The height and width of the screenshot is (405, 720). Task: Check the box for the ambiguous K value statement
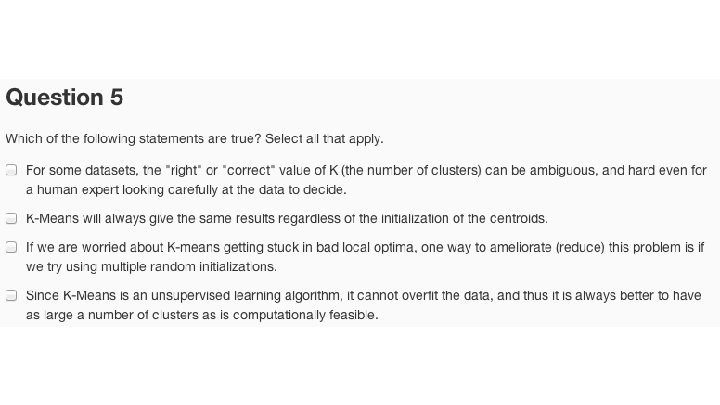pyautogui.click(x=11, y=171)
